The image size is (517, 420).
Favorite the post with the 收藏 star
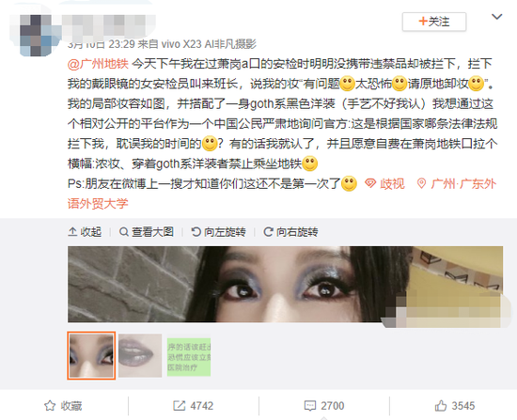(x=63, y=406)
